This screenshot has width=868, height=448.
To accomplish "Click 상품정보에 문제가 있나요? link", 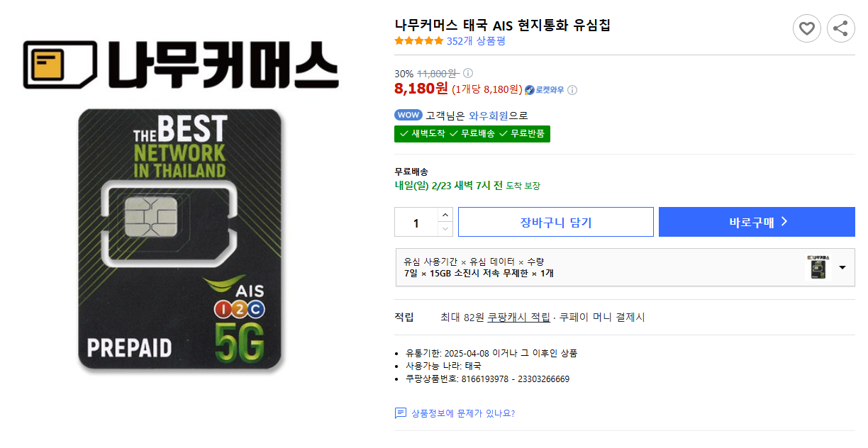I will click(463, 413).
